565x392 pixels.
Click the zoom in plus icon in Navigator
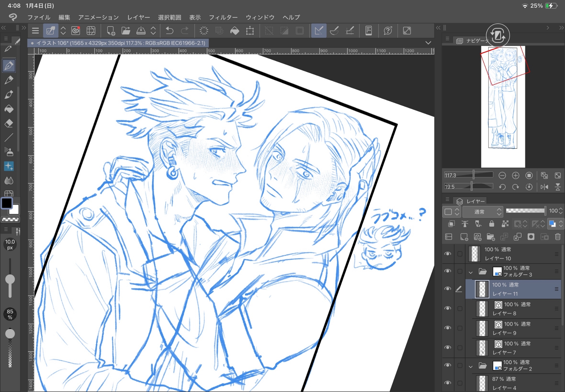(516, 176)
